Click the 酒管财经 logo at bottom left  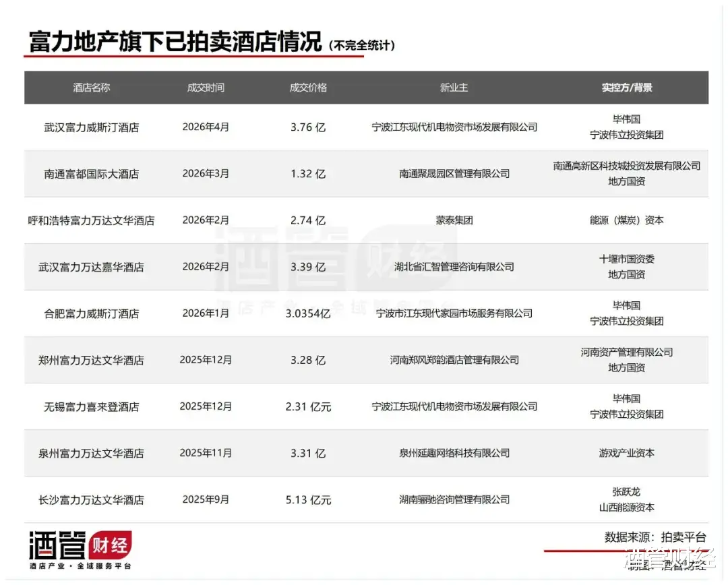coord(81,549)
